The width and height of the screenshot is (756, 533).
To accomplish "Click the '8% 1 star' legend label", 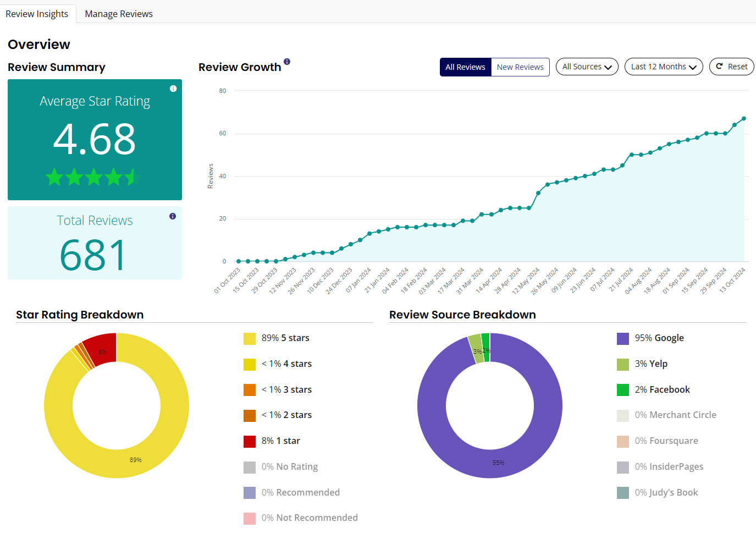I will [x=281, y=441].
